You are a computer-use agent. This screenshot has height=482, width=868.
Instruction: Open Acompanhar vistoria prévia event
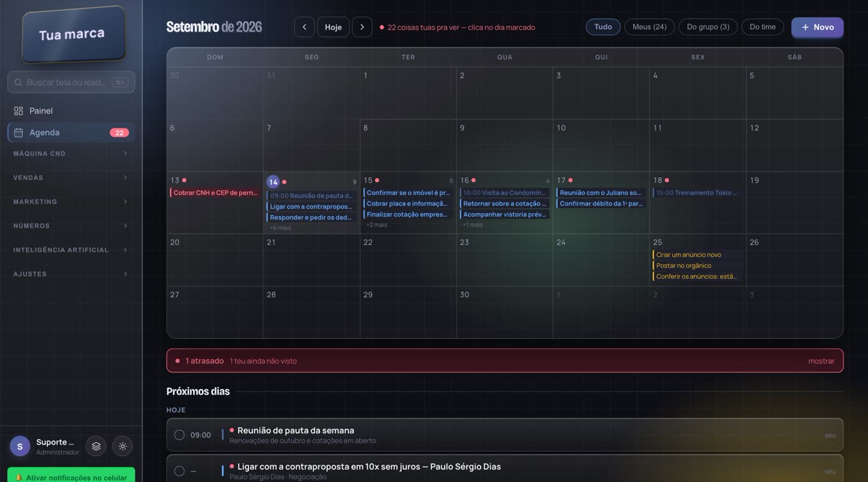(505, 214)
